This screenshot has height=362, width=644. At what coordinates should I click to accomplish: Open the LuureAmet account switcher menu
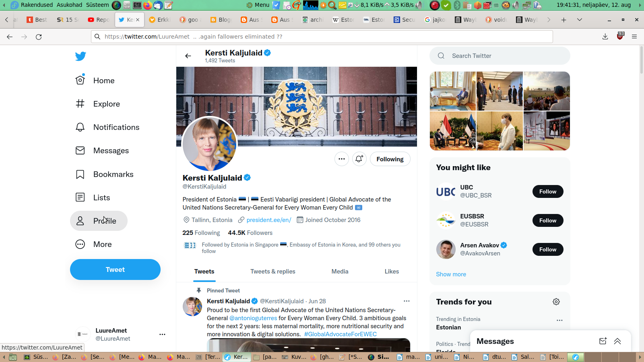point(162,334)
